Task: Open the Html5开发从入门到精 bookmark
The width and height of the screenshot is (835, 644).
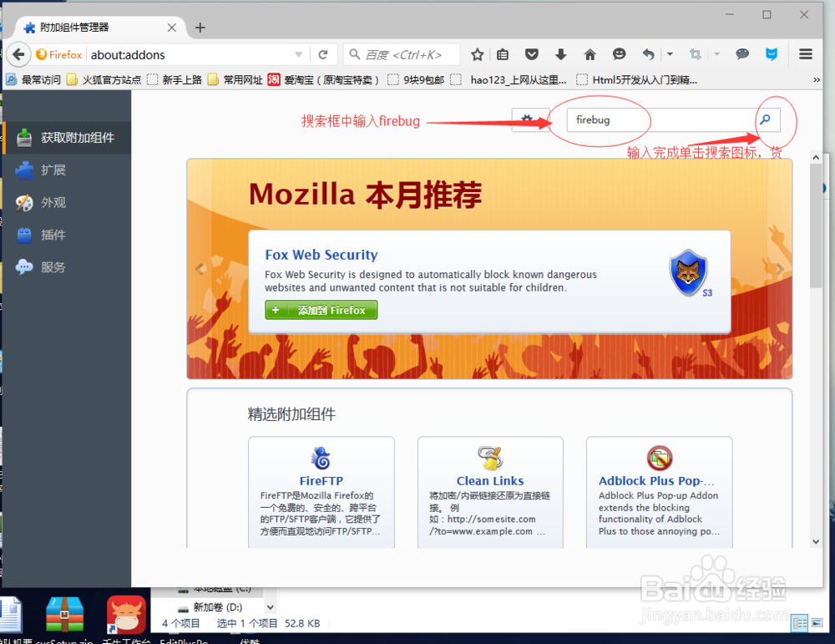Action: pos(637,80)
